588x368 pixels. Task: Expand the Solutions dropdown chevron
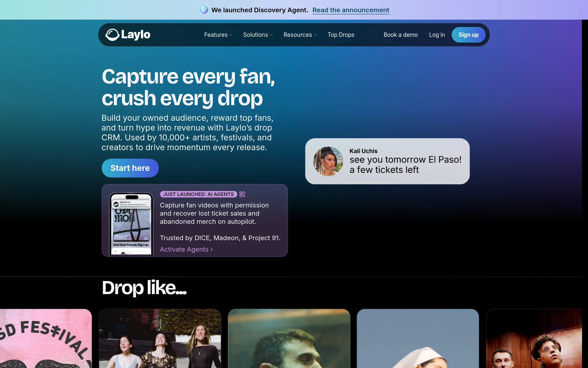pyautogui.click(x=271, y=35)
